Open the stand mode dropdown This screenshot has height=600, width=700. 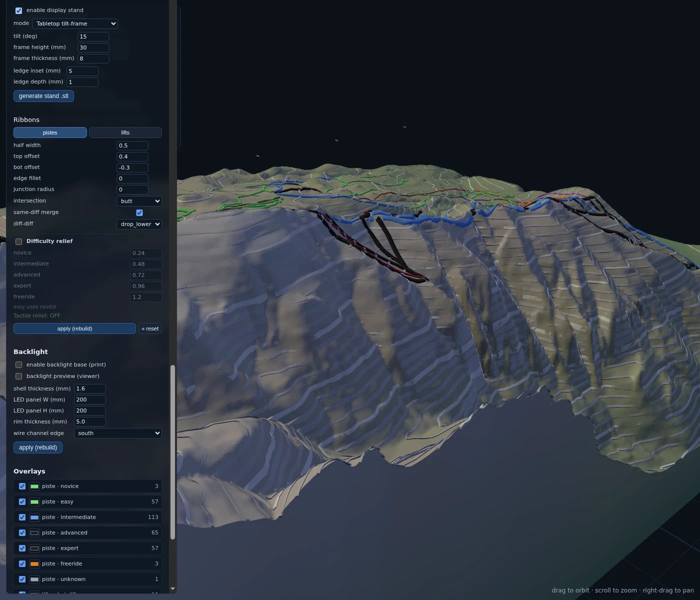75,23
